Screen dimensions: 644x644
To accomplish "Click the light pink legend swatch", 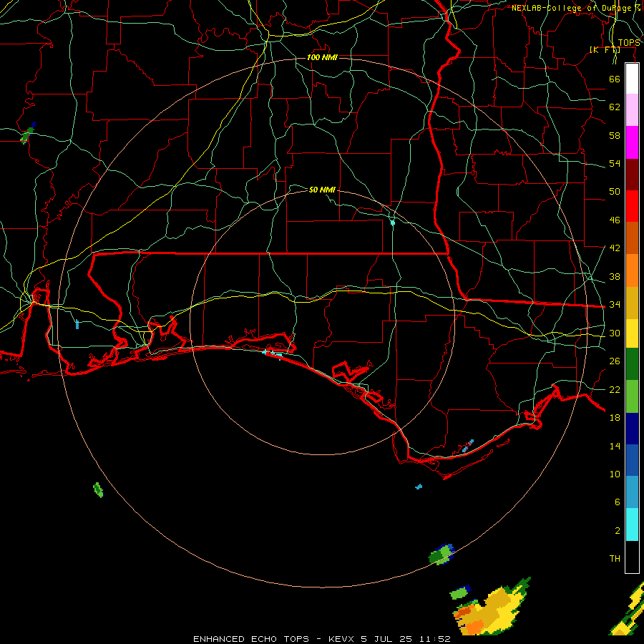I will [x=632, y=110].
